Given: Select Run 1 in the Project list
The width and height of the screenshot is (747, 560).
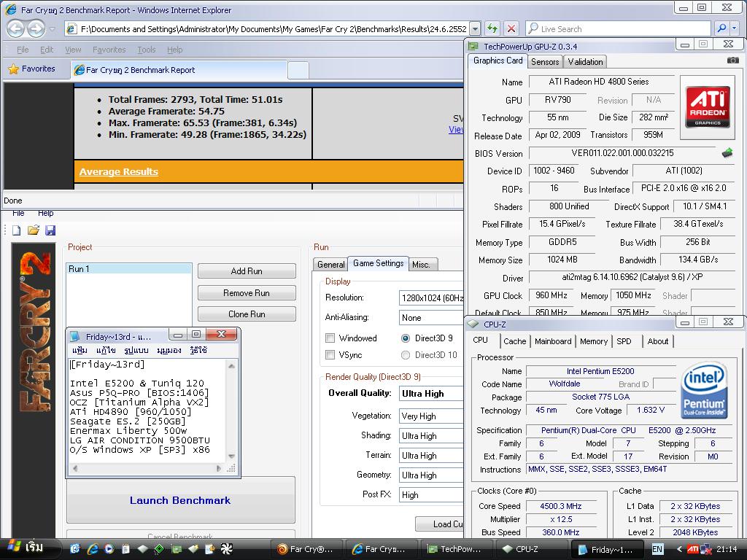Looking at the screenshot, I should coord(128,269).
